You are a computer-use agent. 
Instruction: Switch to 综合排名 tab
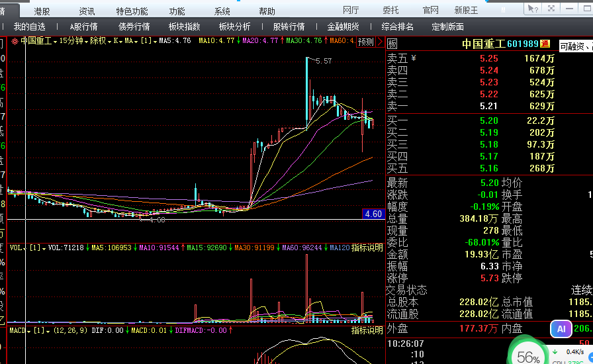point(398,27)
